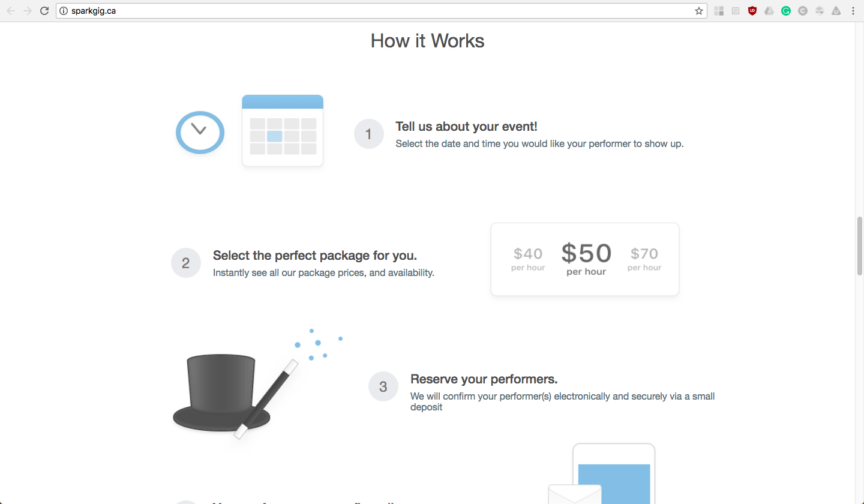Click the $50 per hour price
The height and width of the screenshot is (504, 864).
pyautogui.click(x=586, y=259)
